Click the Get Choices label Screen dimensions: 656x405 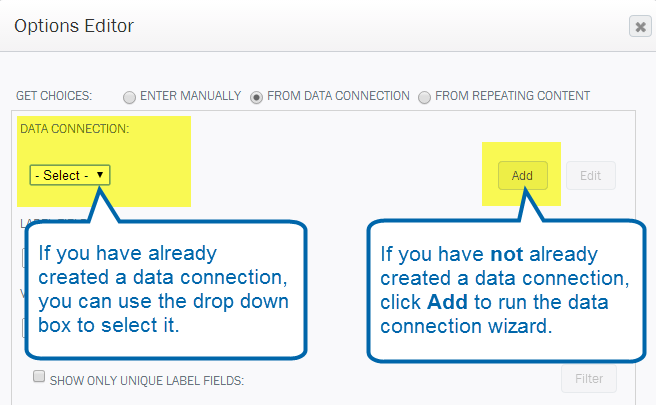54,96
